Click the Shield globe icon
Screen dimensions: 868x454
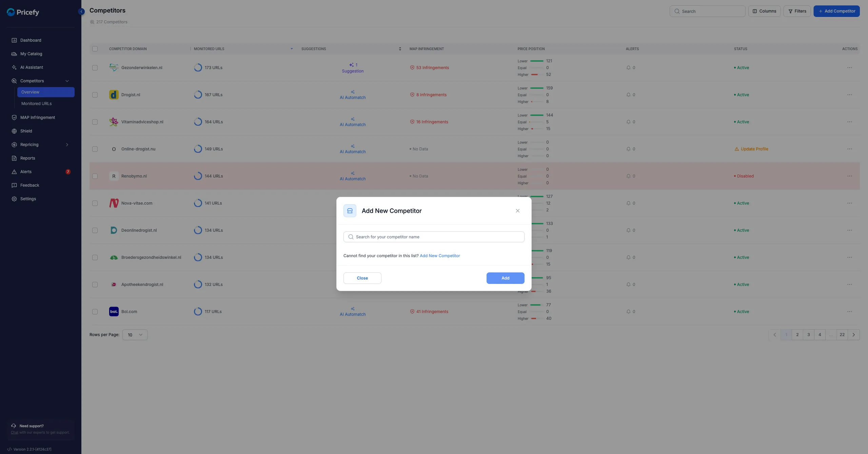click(x=14, y=131)
